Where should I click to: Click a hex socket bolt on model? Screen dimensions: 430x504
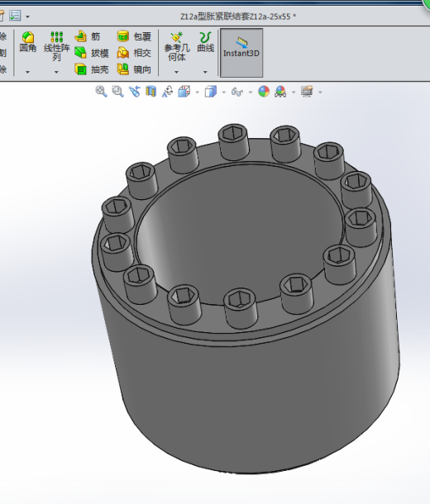pos(234,142)
